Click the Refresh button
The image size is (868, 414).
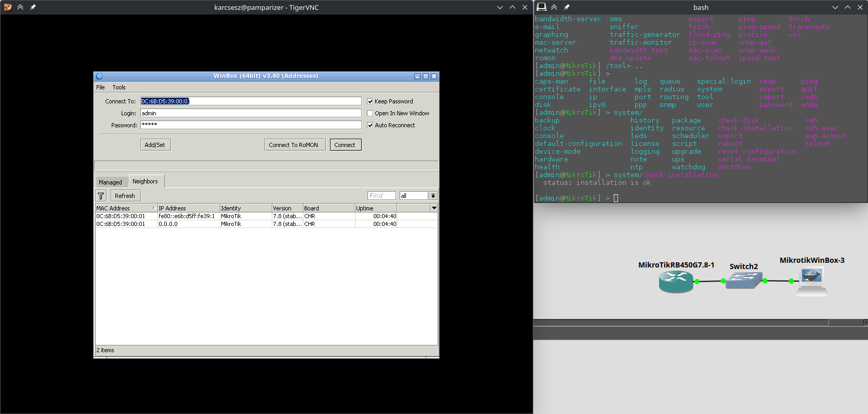pyautogui.click(x=125, y=196)
